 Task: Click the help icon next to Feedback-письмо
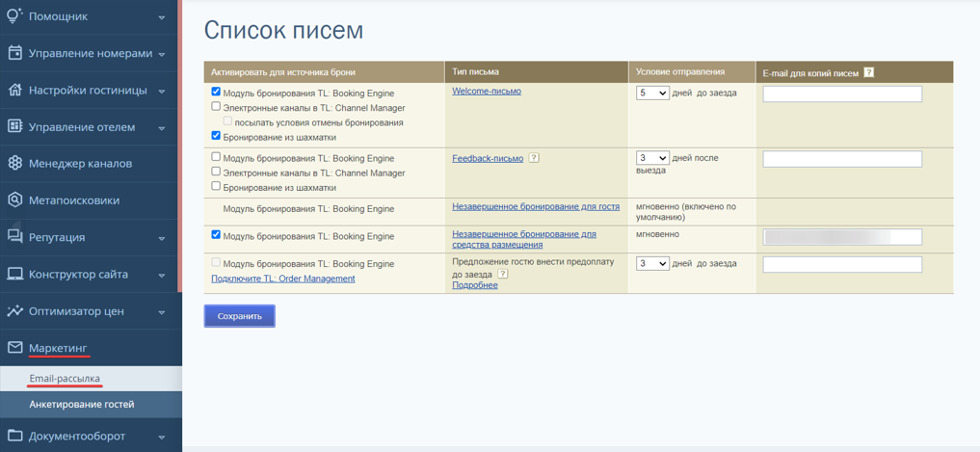(x=533, y=158)
